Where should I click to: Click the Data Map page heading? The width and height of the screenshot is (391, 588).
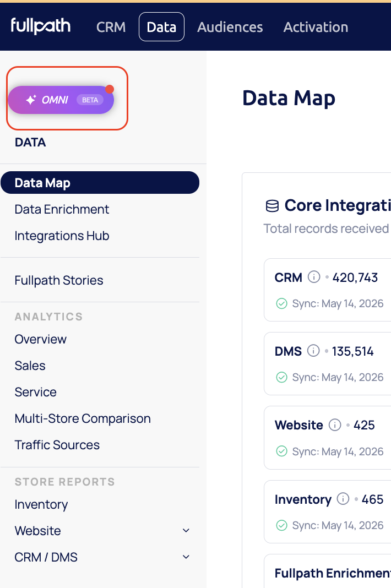tap(289, 98)
